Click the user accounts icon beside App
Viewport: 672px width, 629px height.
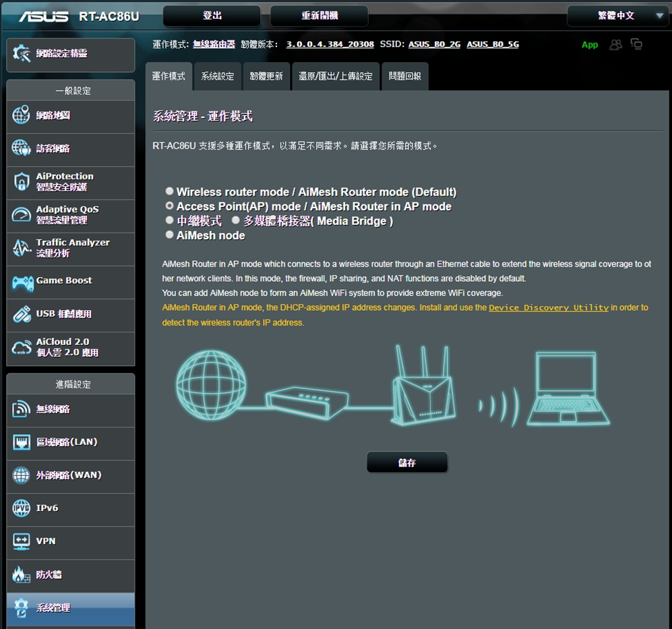[x=615, y=44]
